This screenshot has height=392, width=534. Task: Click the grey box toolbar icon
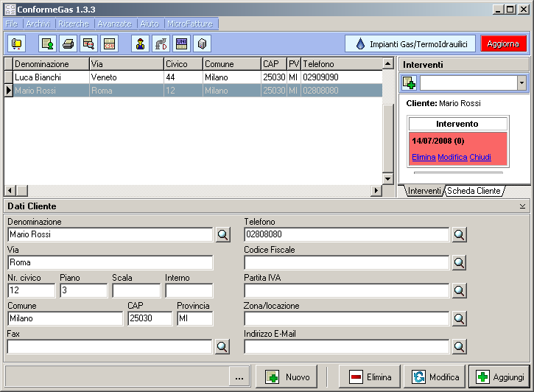tap(202, 44)
